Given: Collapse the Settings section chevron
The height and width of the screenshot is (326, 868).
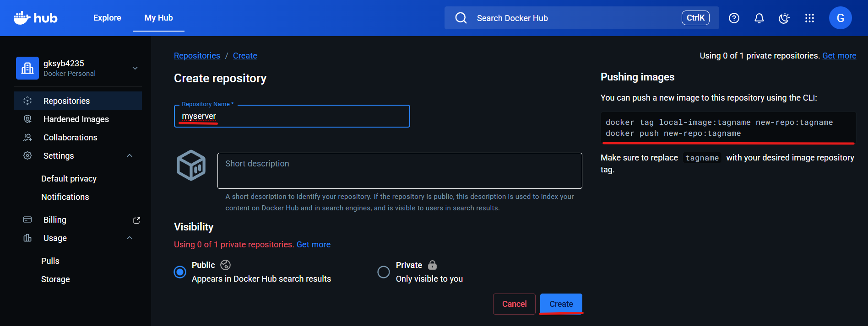Looking at the screenshot, I should click(130, 155).
